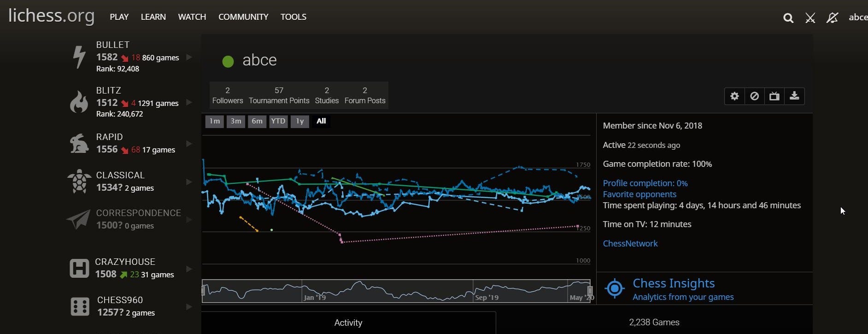
Task: Open the 2 Followers link
Action: [x=228, y=95]
